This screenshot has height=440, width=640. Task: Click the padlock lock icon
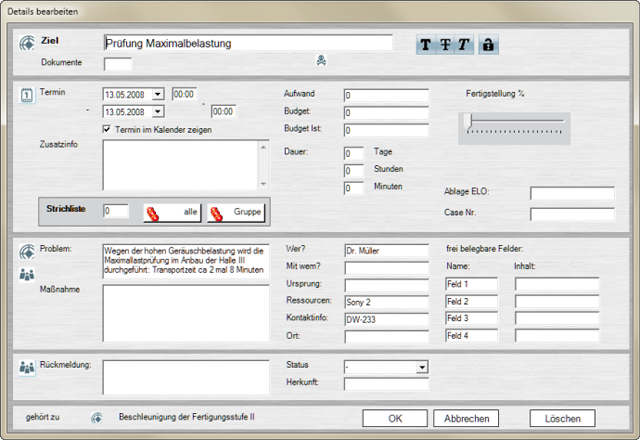point(488,45)
